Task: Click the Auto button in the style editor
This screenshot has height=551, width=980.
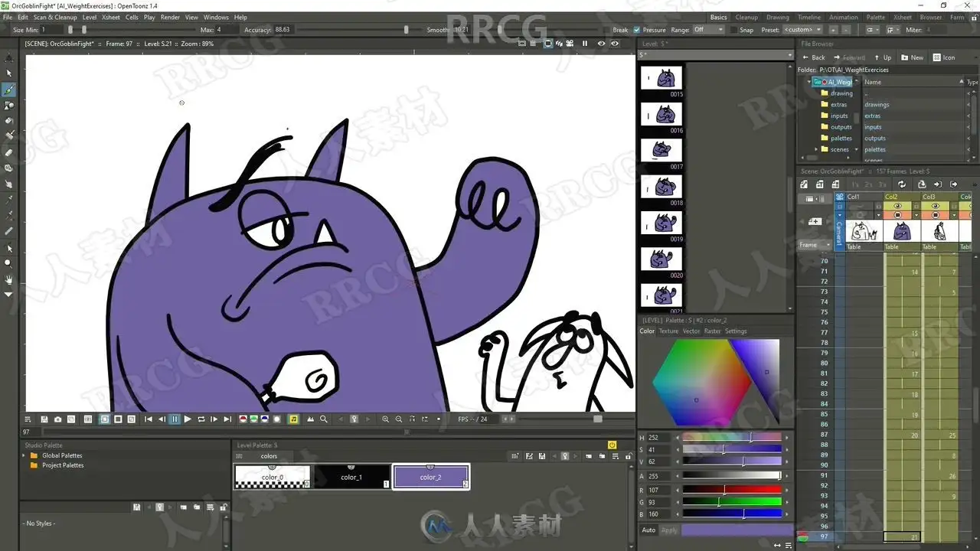Action: pos(648,530)
